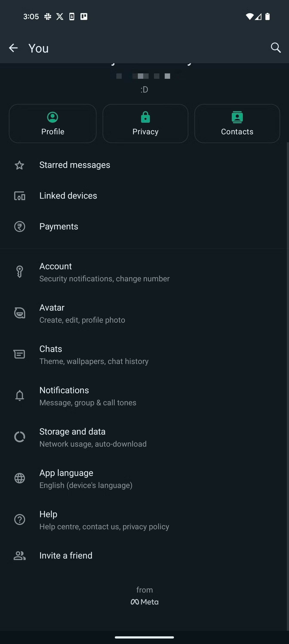Tap the Notifications bell icon

[x=20, y=395]
